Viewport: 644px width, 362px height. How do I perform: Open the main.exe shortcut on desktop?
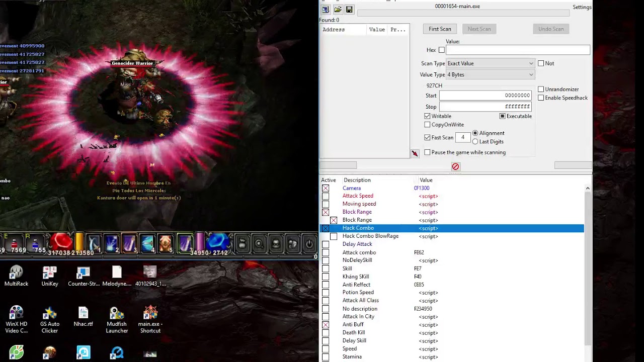150,320
